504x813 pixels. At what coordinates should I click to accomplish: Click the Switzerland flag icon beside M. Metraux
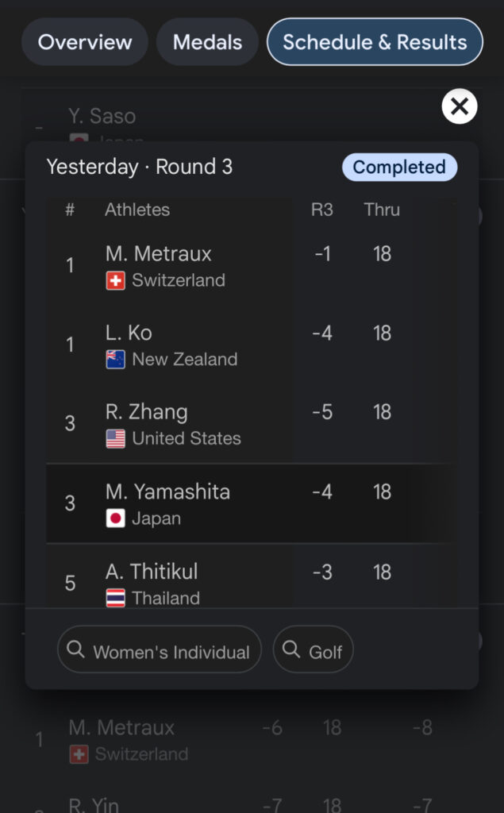116,281
